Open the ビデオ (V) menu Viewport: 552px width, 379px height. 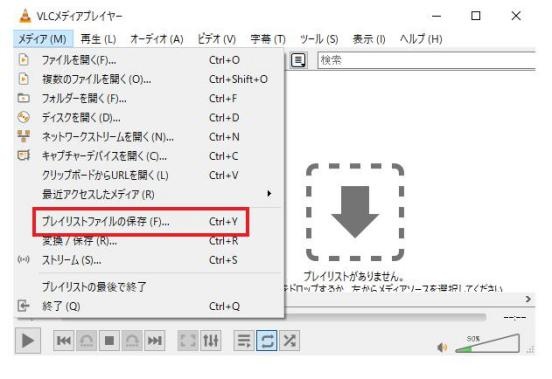coord(217,39)
